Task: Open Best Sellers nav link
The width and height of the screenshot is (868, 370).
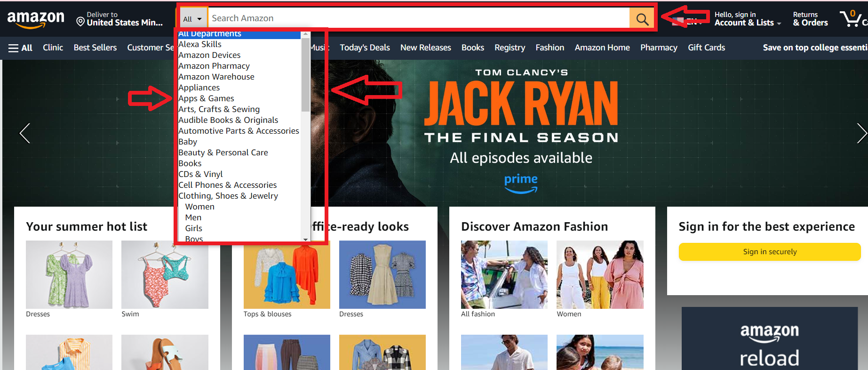Action: (x=95, y=48)
